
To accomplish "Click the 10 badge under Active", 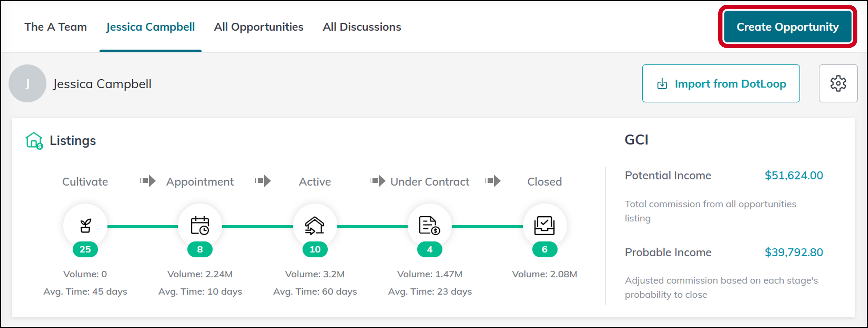I will tap(315, 249).
